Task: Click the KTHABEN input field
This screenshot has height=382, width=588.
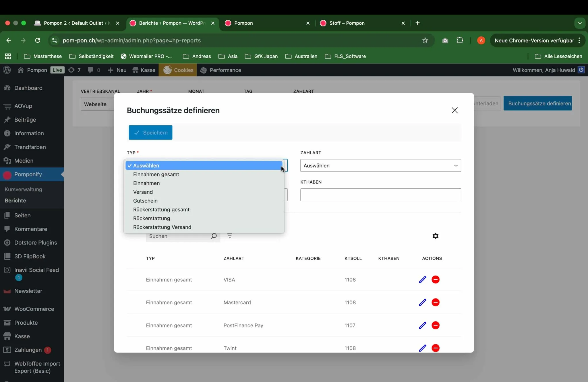Action: 380,195
